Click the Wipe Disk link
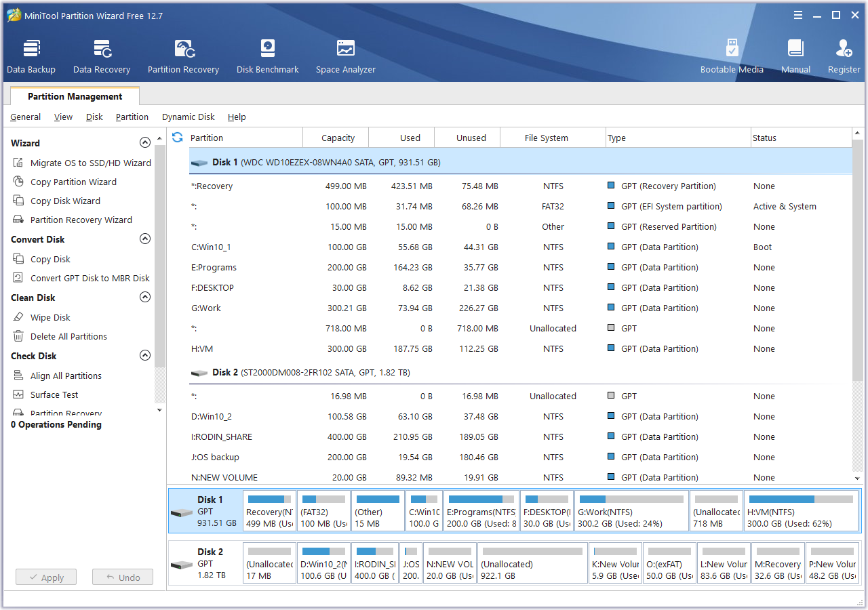The width and height of the screenshot is (868, 610). 50,317
